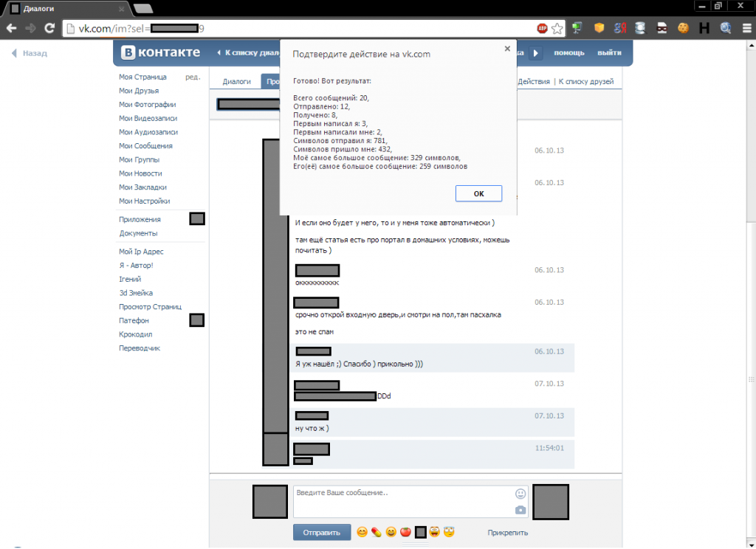Image resolution: width=756 pixels, height=549 pixels.
Task: Click the AdBlock Plus icon in address bar
Action: [x=542, y=29]
